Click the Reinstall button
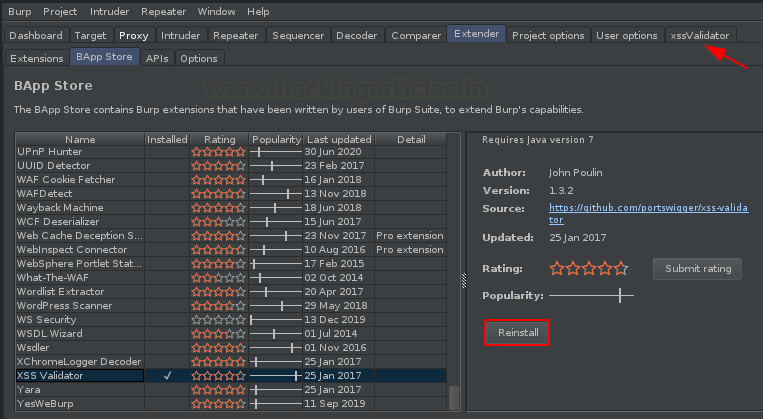The image size is (763, 419). pos(516,332)
